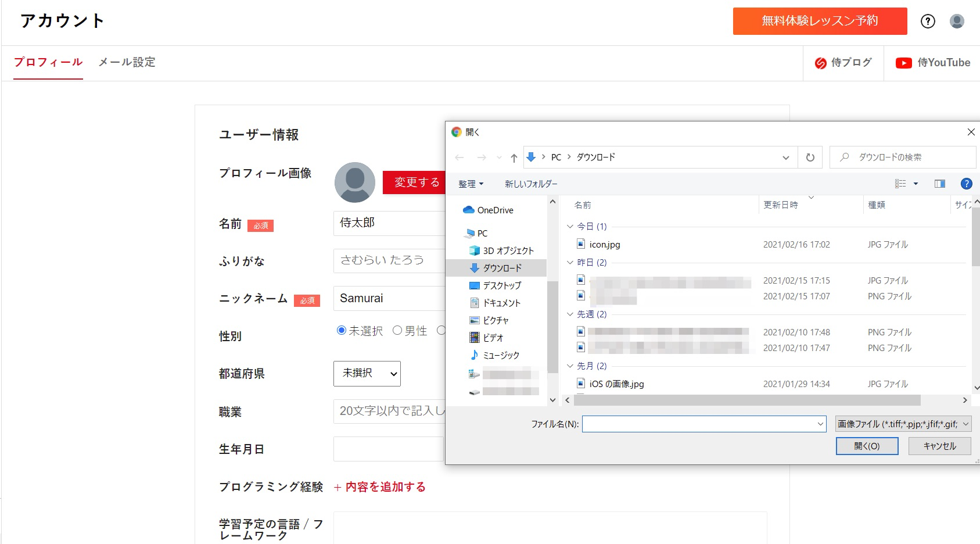The image size is (980, 544).
Task: Click the 無料体験レッスン予約 button
Action: [820, 21]
